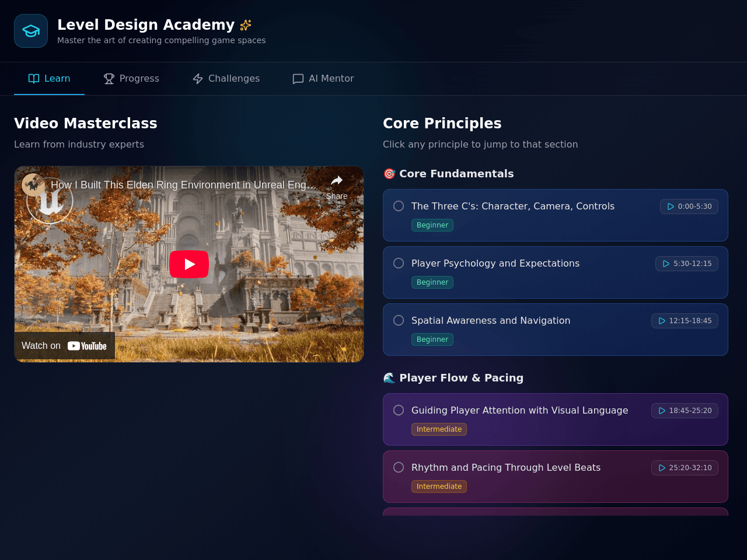Click the Share arrow icon on the video
This screenshot has width=747, height=560.
click(x=337, y=181)
